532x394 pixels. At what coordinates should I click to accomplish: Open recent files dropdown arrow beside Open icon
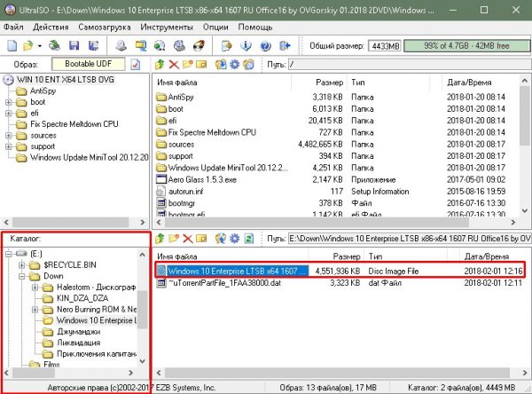pyautogui.click(x=39, y=46)
